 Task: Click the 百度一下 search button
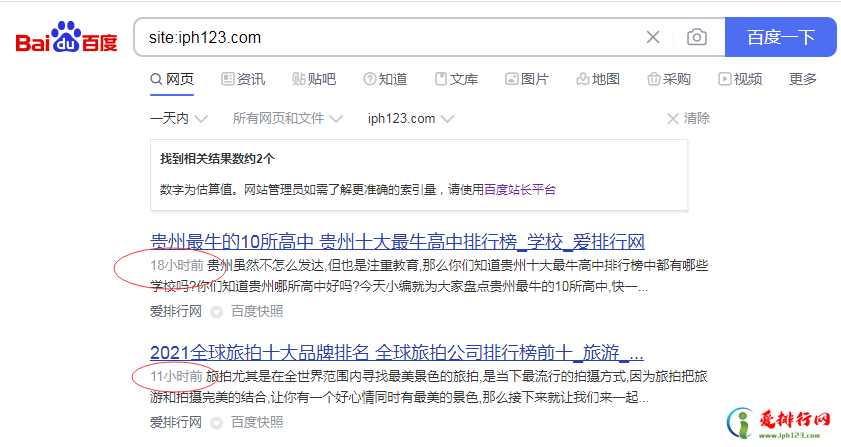(x=781, y=38)
